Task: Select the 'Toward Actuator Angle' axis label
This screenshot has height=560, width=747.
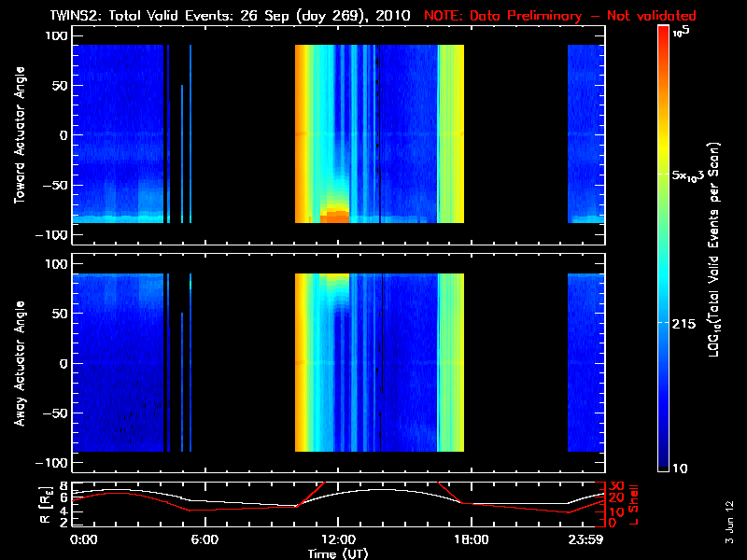Action: tap(17, 136)
